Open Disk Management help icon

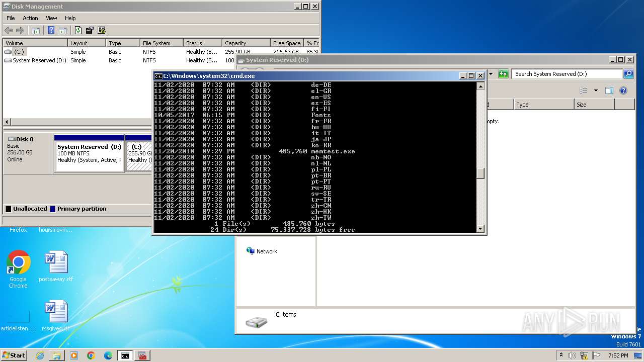(51, 31)
